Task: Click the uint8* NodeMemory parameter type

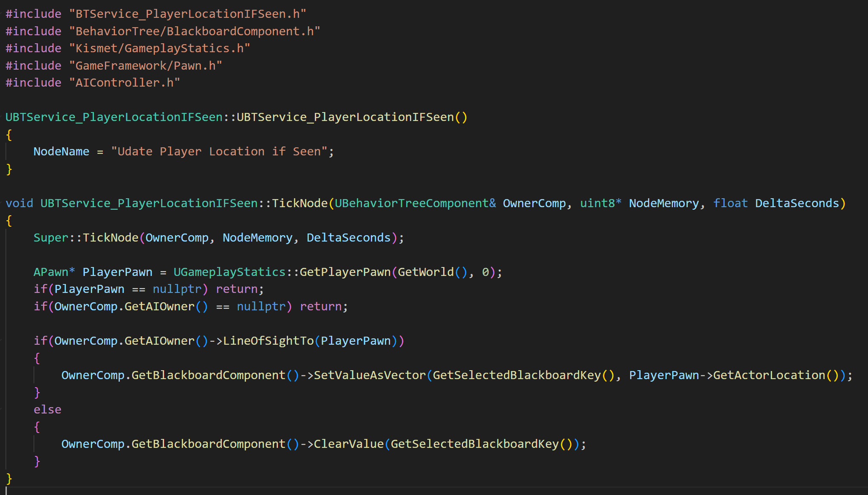Action: (600, 203)
